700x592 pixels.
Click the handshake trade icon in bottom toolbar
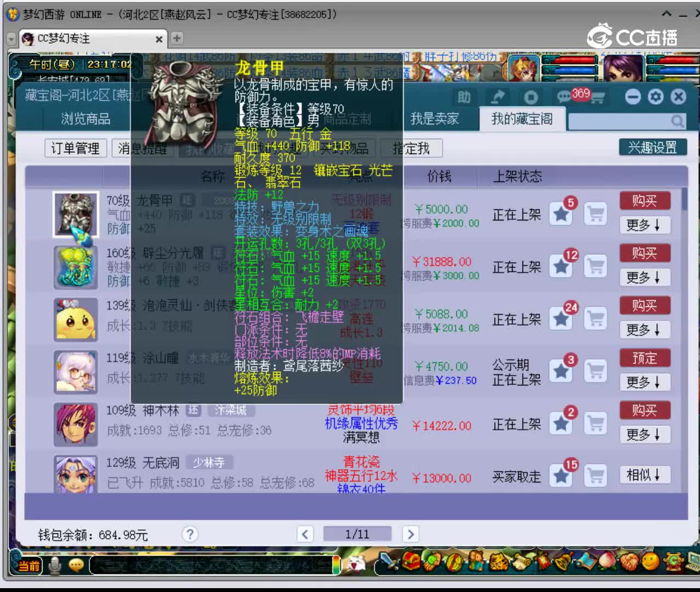(629, 562)
